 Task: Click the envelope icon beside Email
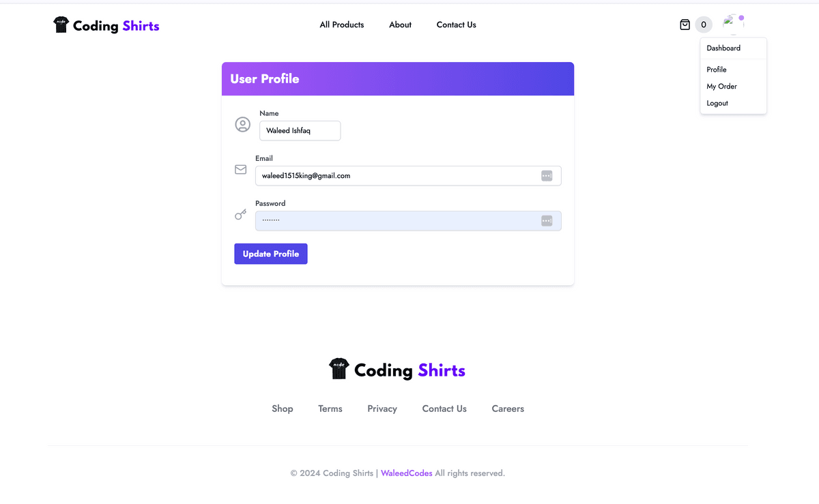240,169
